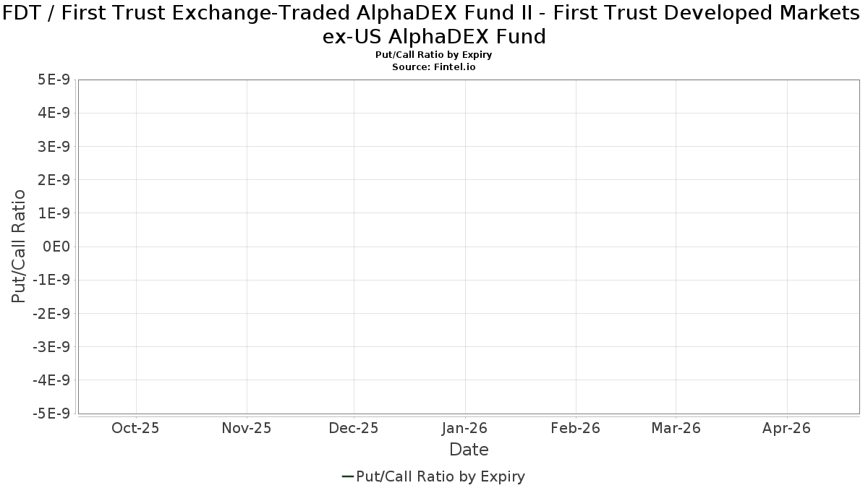Screen dimensions: 868x488
Task: Click the 0E0 y-axis label
Action: click(x=56, y=247)
